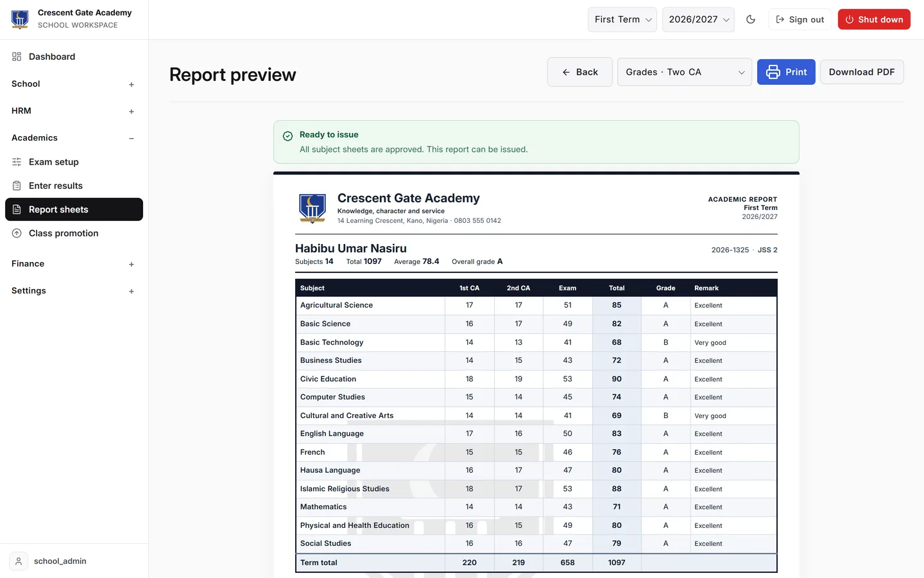Viewport: 924px width, 578px height.
Task: Go Back from report preview
Action: point(579,72)
